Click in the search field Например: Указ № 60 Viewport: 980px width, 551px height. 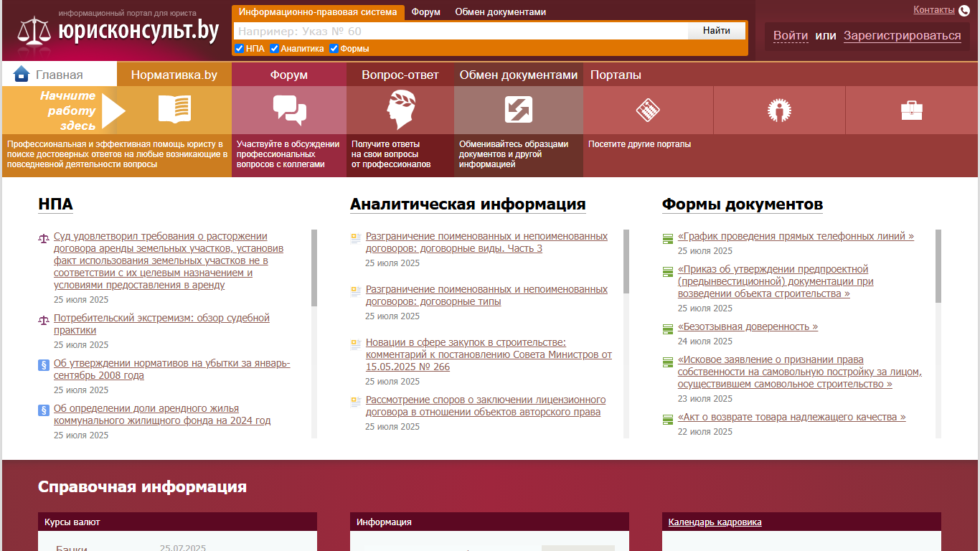(461, 31)
